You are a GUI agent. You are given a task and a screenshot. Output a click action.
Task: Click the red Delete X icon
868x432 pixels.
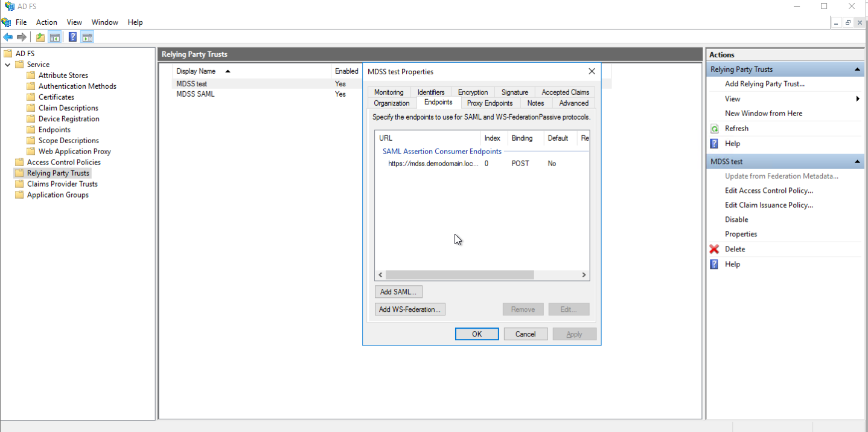(715, 249)
